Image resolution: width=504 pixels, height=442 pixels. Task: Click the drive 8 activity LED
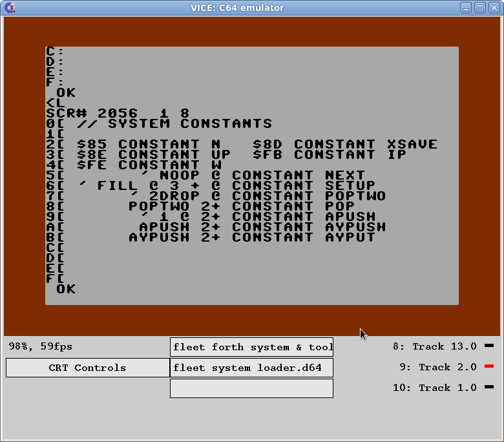coord(489,346)
